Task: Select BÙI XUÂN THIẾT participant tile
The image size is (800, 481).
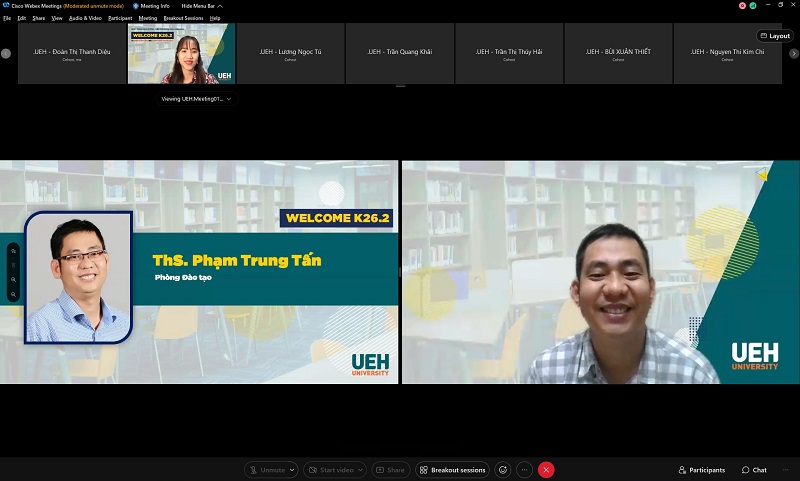Action: pos(618,53)
